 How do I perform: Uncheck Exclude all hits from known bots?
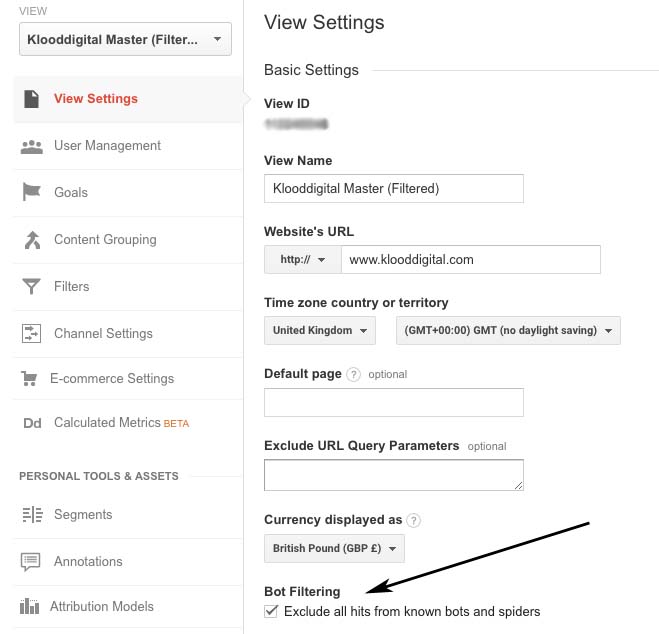click(x=271, y=611)
